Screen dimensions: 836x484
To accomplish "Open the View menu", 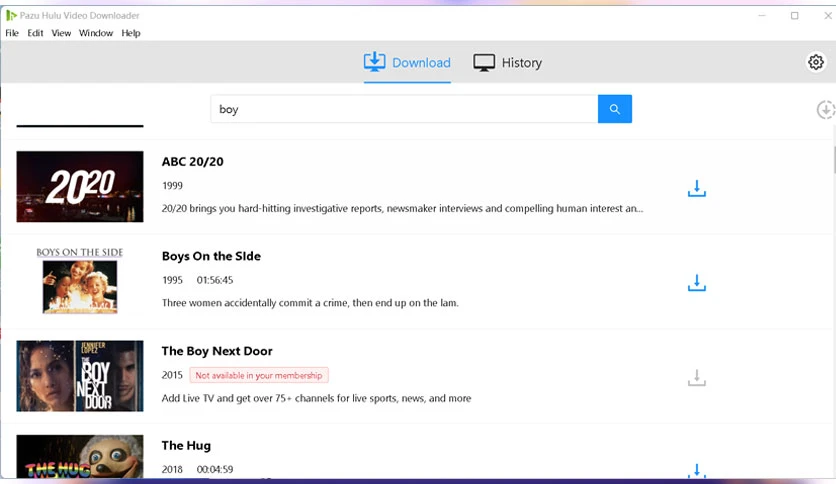I will (x=61, y=33).
